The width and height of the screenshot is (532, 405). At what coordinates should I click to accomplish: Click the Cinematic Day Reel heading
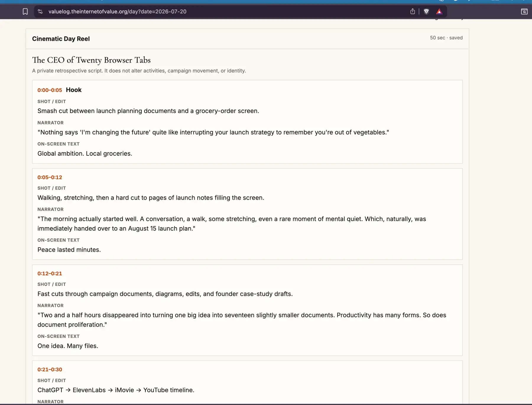[61, 39]
